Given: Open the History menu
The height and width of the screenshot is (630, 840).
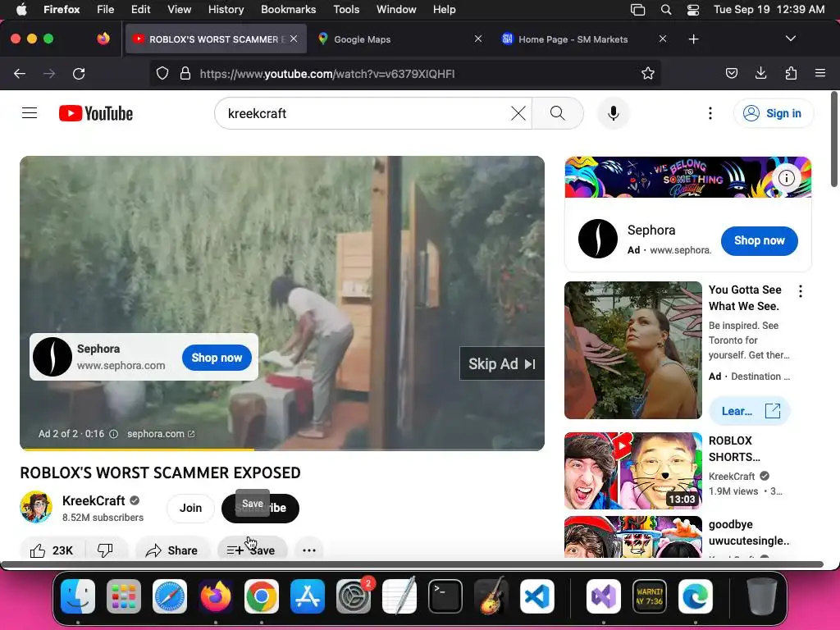Looking at the screenshot, I should click(226, 9).
